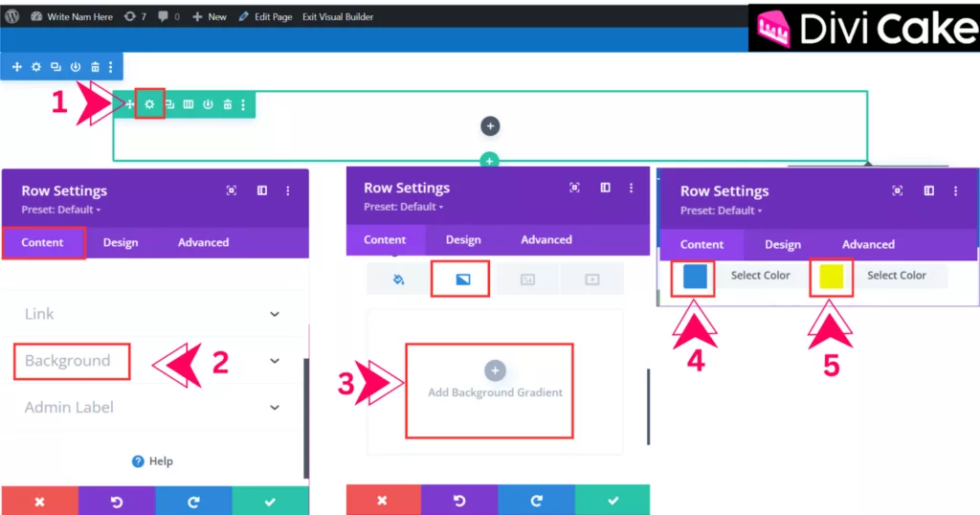Click Exit Visual Builder
This screenshot has height=515, width=980.
pos(338,16)
